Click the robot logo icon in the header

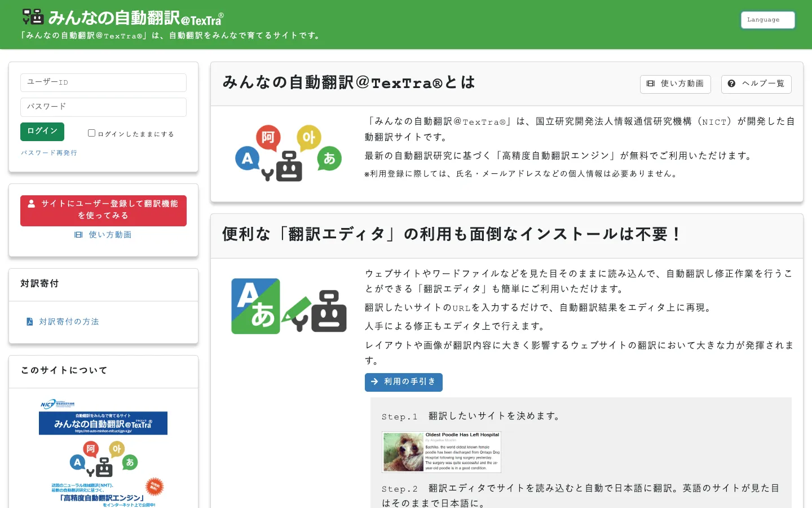(33, 17)
